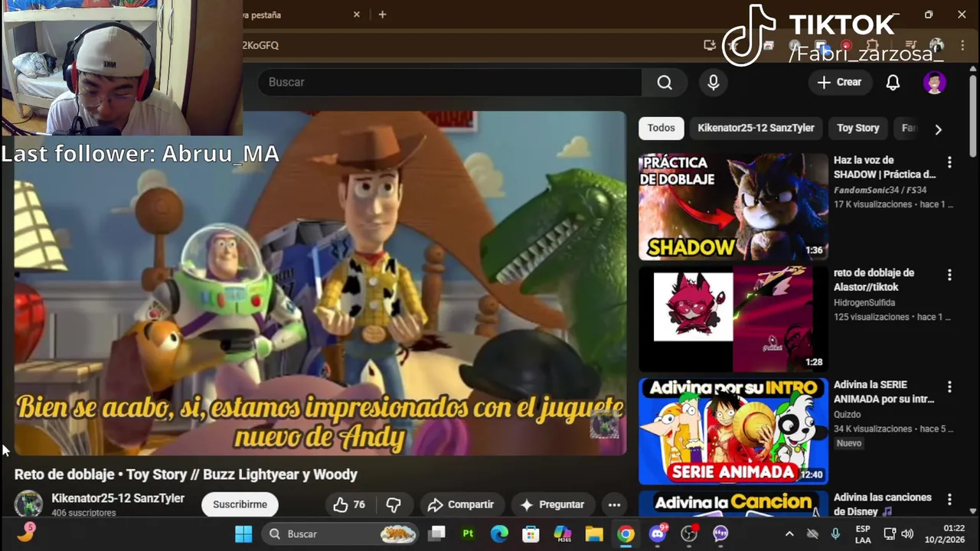
Task: Click the YouTube search magnifier button
Action: (x=665, y=83)
